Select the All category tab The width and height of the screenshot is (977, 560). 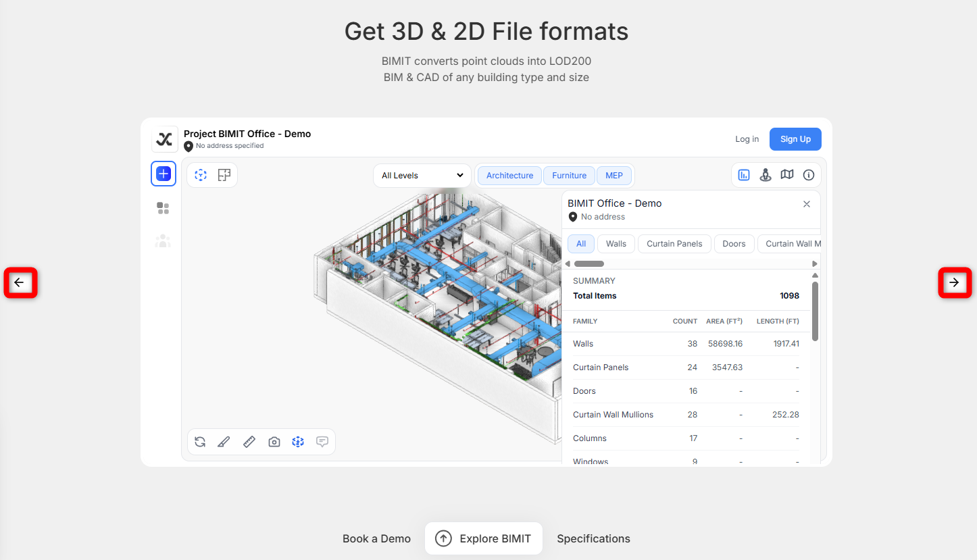581,244
